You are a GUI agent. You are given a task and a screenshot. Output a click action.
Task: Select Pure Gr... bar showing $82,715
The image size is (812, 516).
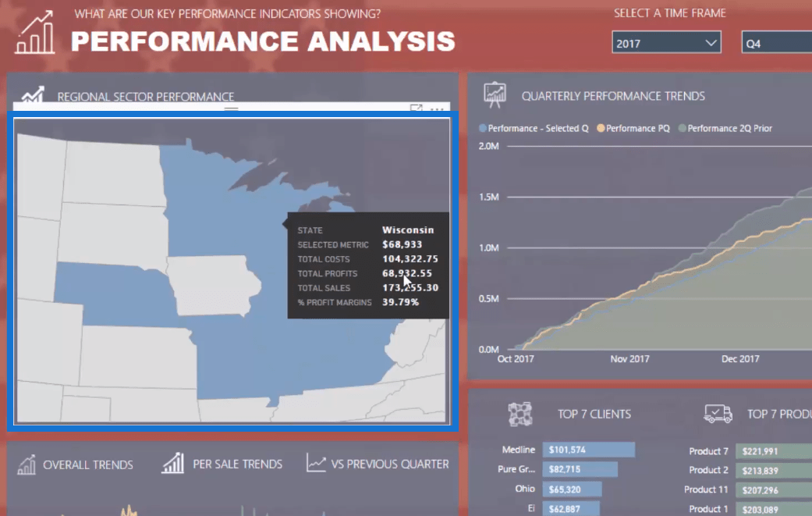[x=580, y=469]
